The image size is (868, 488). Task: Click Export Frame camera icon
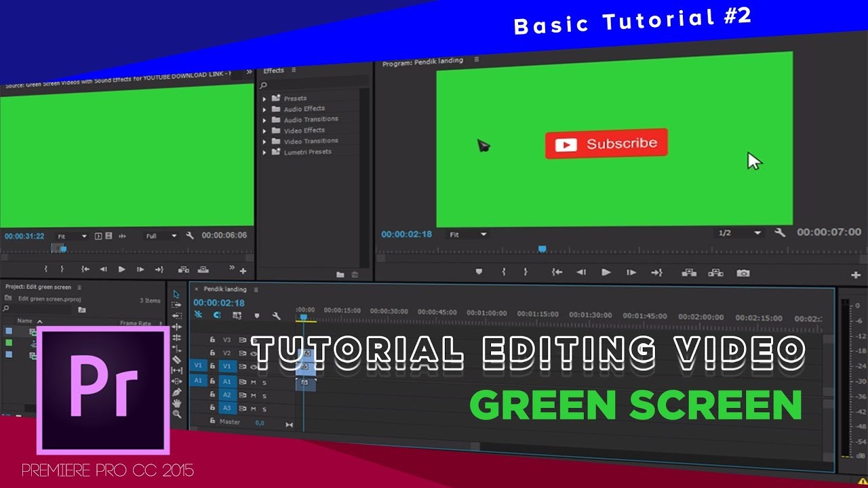click(743, 273)
